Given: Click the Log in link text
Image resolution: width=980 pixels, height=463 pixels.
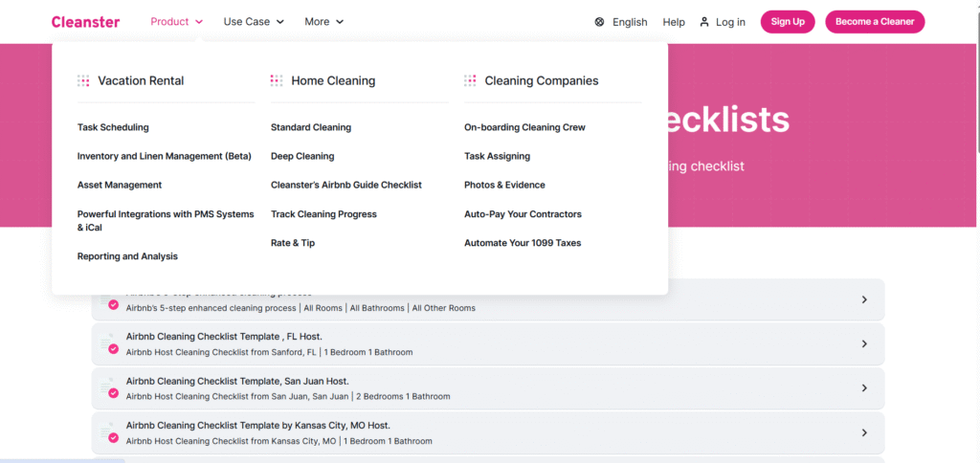Looking at the screenshot, I should pyautogui.click(x=730, y=22).
